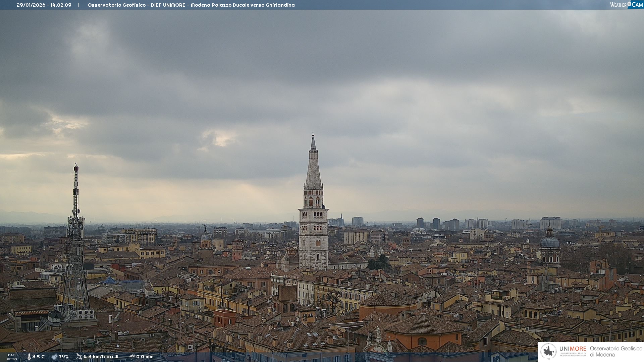Click the 8.5 C temperature reading
This screenshot has width=644, height=362.
point(39,357)
